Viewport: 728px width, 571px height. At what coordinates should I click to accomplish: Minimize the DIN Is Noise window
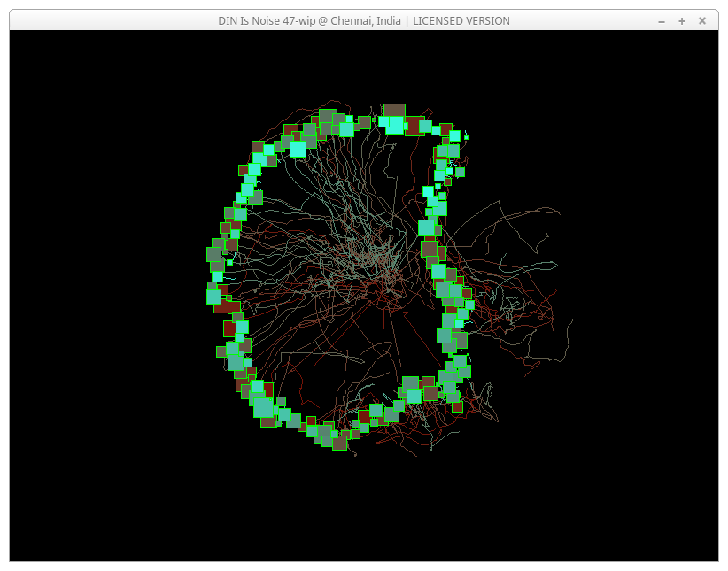pyautogui.click(x=662, y=20)
